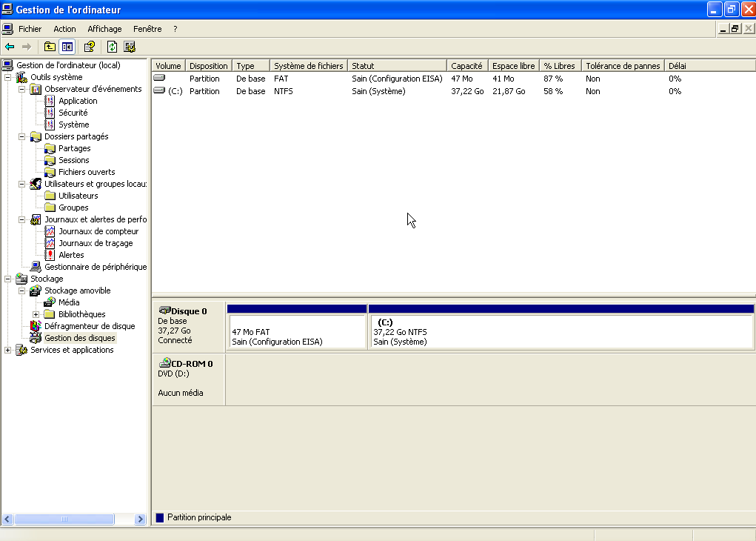The height and width of the screenshot is (541, 756).
Task: Click the Groupes folder icon
Action: pos(50,208)
